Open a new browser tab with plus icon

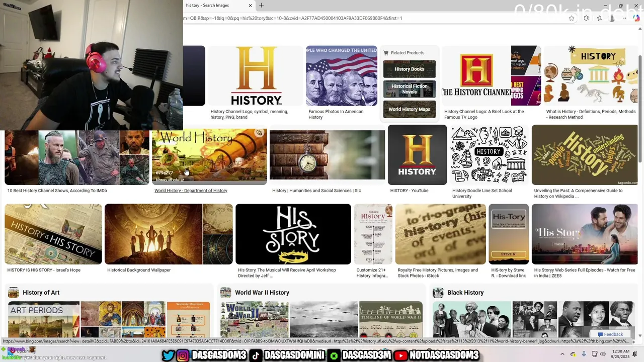point(261,6)
